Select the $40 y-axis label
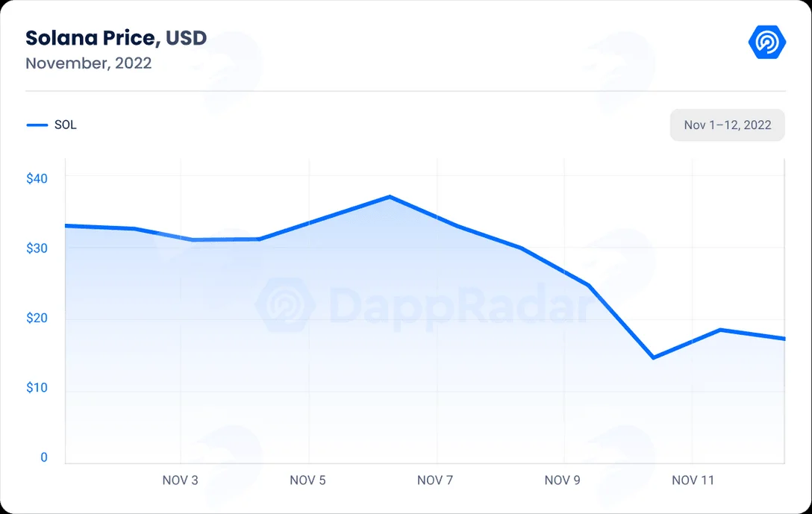Viewport: 812px width, 514px height. [x=37, y=178]
